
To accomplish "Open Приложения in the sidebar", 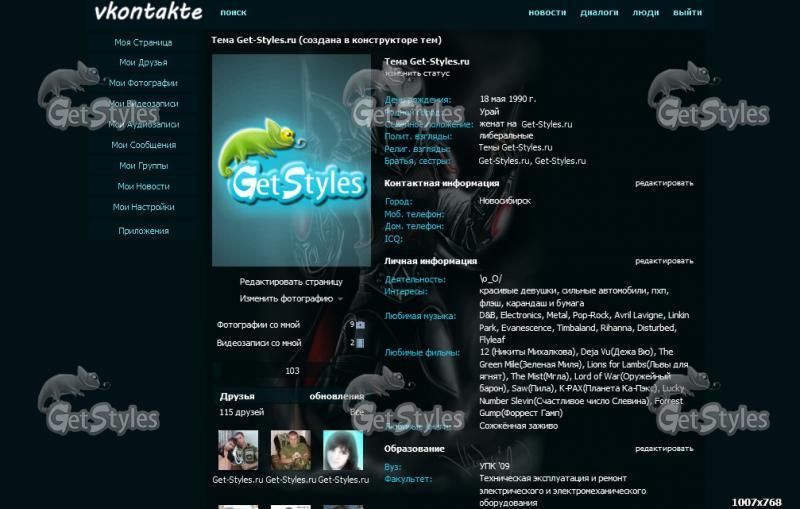I will pyautogui.click(x=144, y=231).
